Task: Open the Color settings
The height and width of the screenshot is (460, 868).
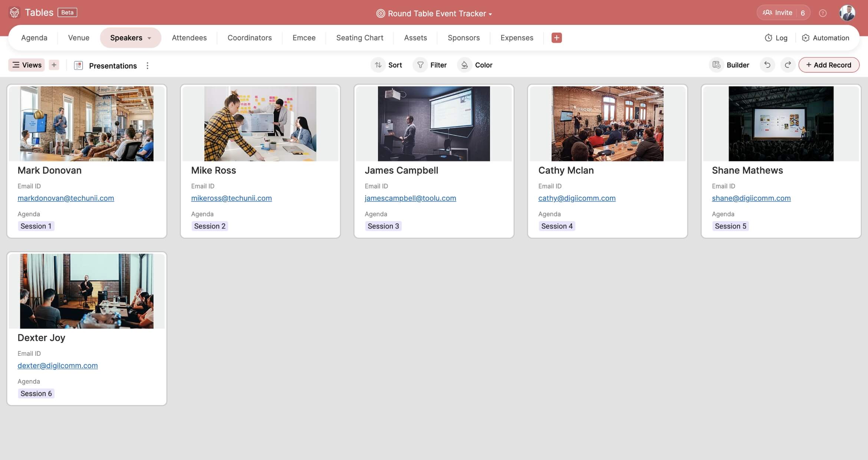Action: click(476, 65)
